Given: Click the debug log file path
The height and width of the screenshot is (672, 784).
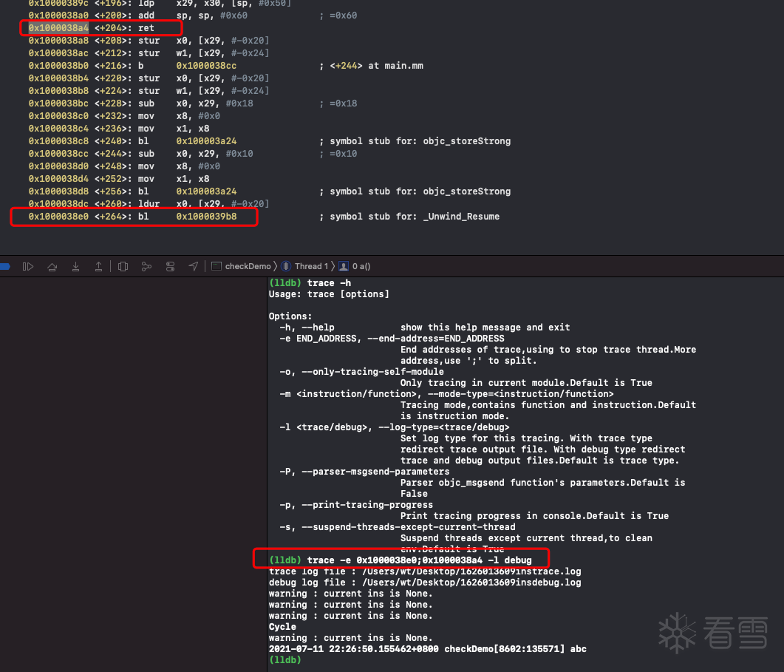Looking at the screenshot, I should [457, 583].
